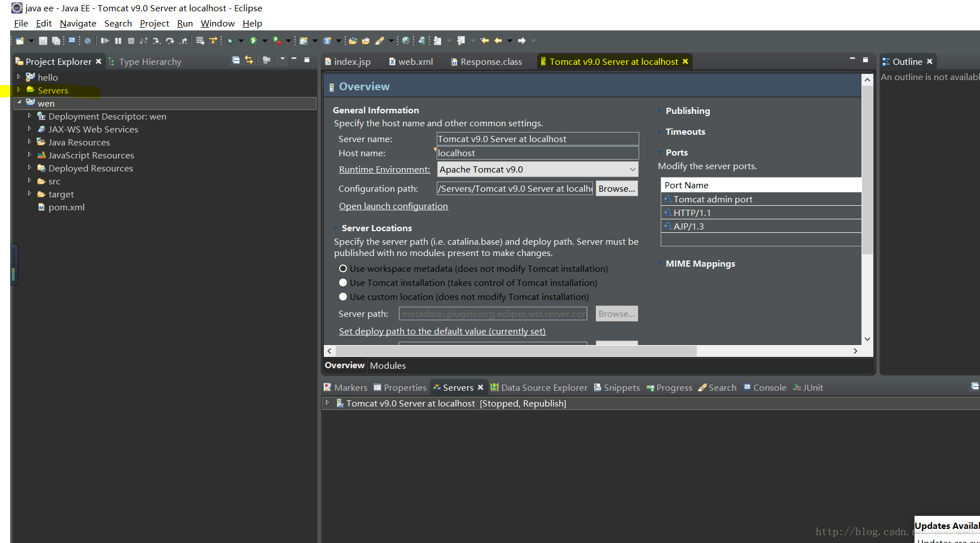Click the green Run toolbar icon
The width and height of the screenshot is (980, 543).
(x=253, y=41)
